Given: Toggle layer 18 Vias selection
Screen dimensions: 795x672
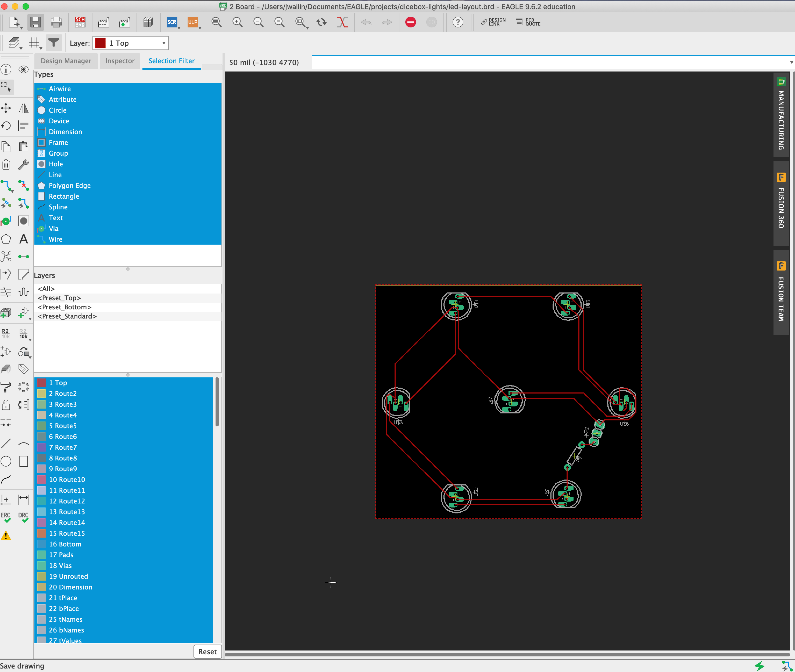Looking at the screenshot, I should pyautogui.click(x=124, y=566).
